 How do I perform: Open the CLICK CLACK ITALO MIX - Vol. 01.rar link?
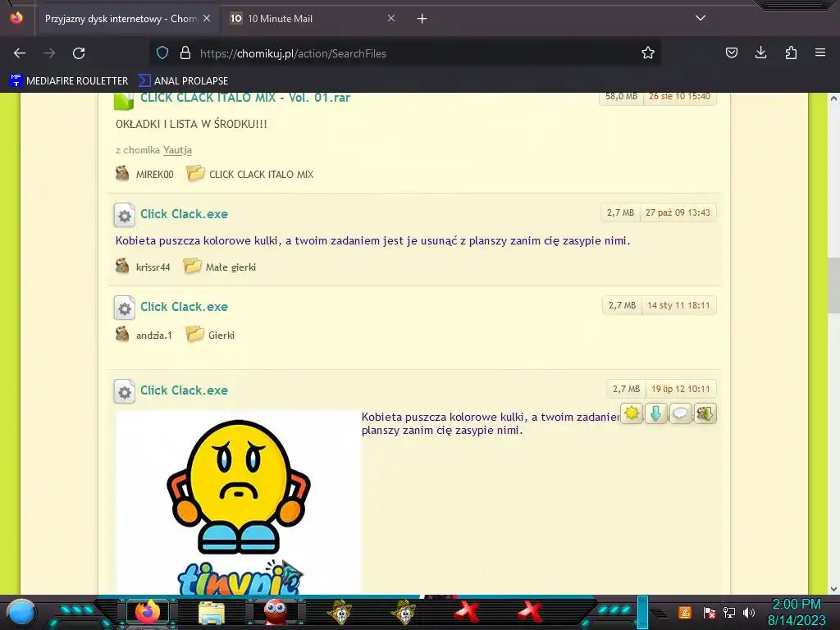pos(245,98)
